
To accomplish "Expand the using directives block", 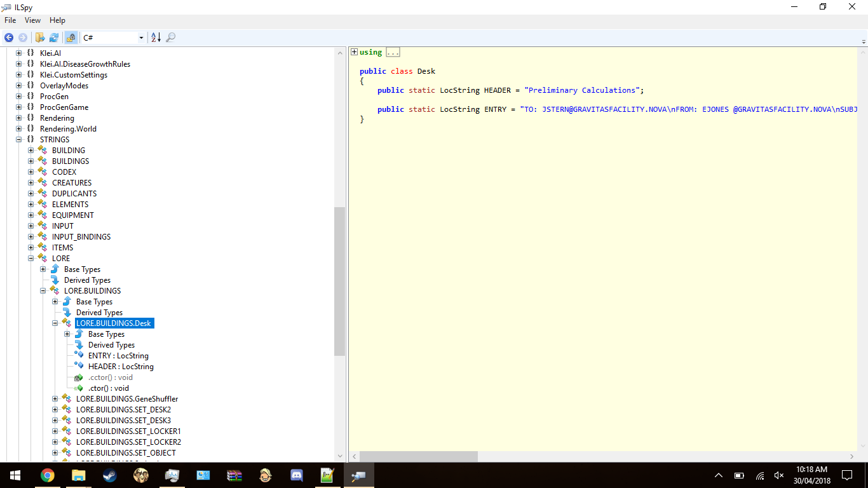I will [355, 52].
